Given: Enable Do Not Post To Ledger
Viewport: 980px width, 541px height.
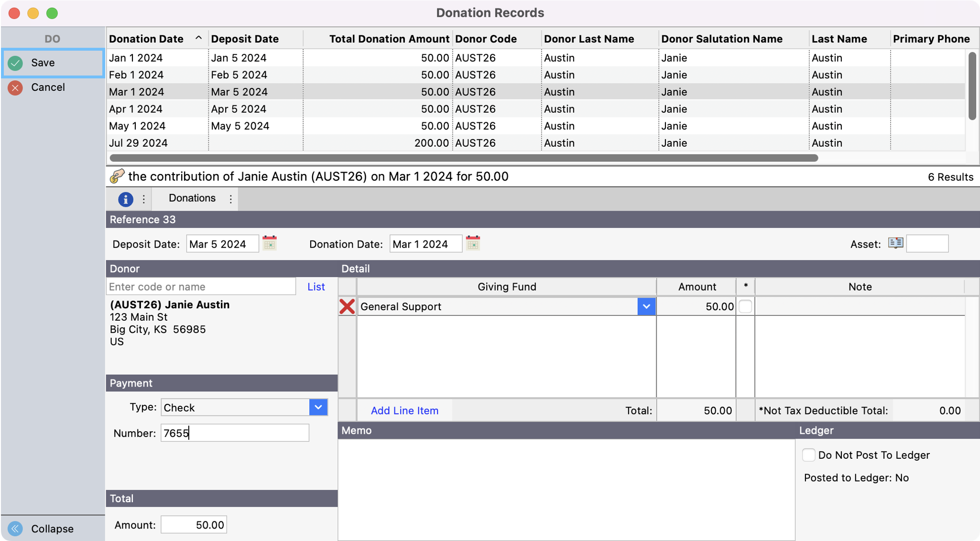Looking at the screenshot, I should [808, 455].
